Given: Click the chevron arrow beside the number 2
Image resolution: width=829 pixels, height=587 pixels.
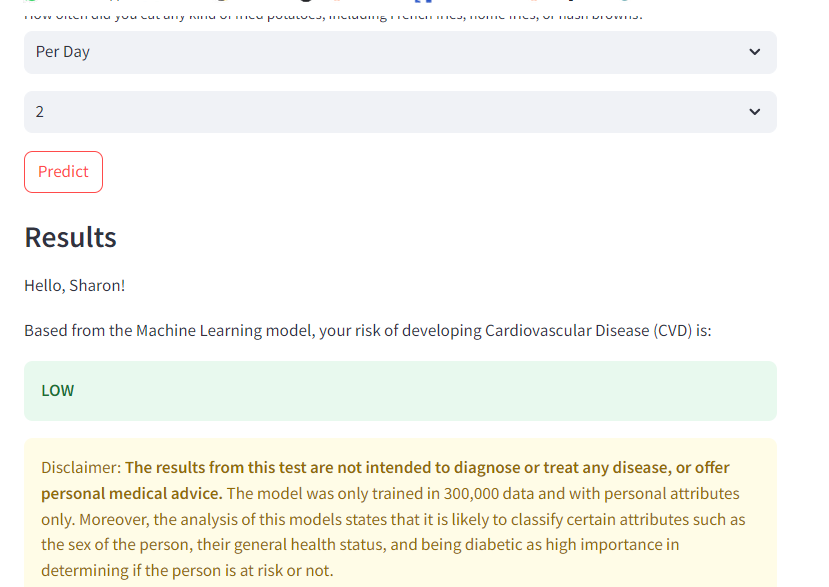Looking at the screenshot, I should [754, 112].
